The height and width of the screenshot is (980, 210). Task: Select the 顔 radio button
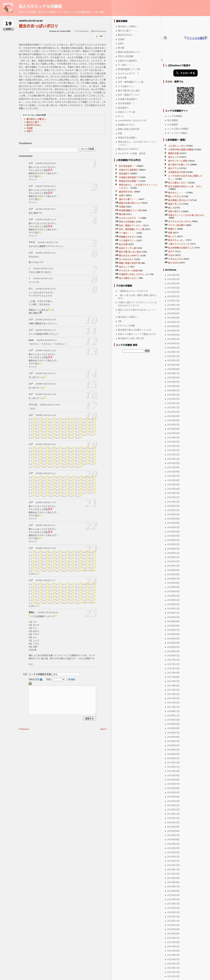coord(67,679)
